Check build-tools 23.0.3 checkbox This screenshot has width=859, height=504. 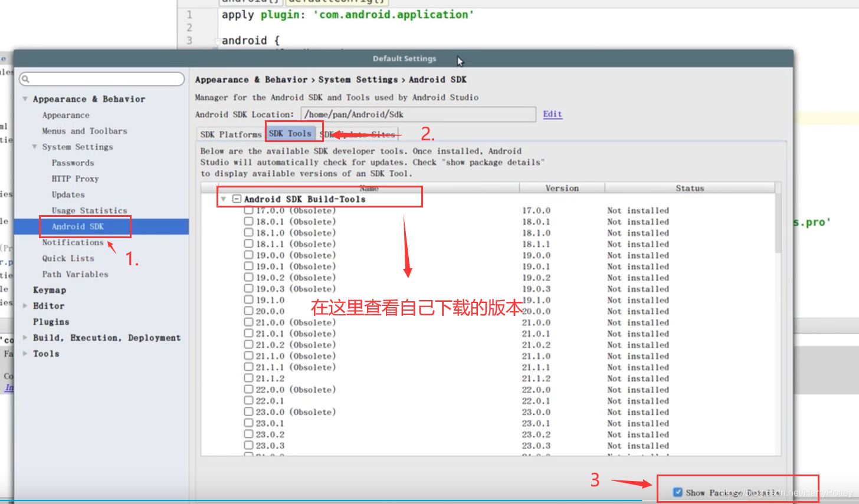(248, 446)
